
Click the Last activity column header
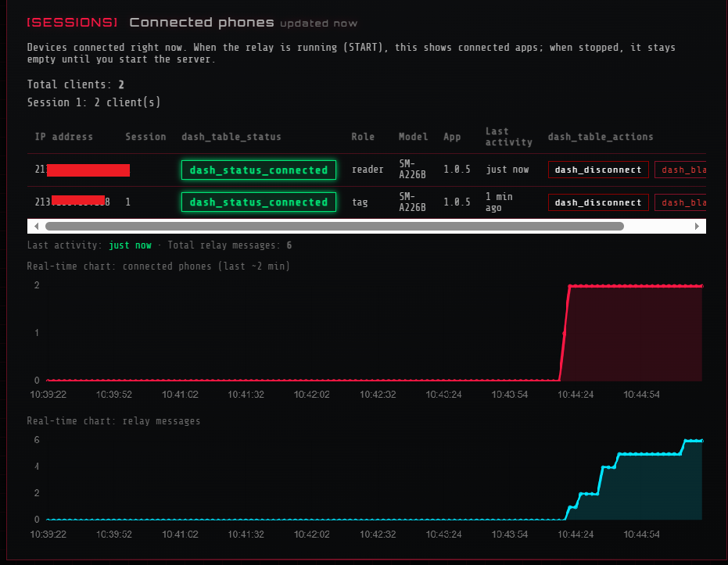[508, 137]
